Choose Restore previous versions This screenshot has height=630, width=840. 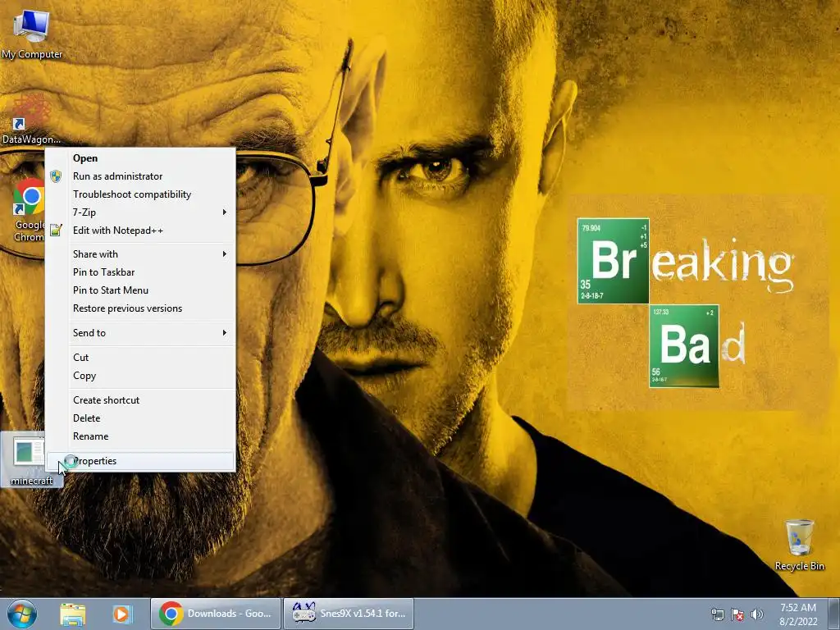pyautogui.click(x=140, y=309)
